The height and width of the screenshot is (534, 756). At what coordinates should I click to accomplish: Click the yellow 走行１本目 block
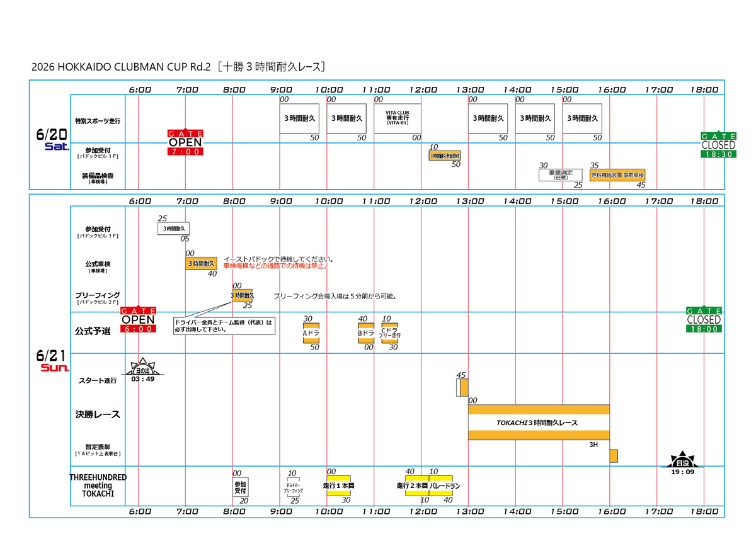338,486
